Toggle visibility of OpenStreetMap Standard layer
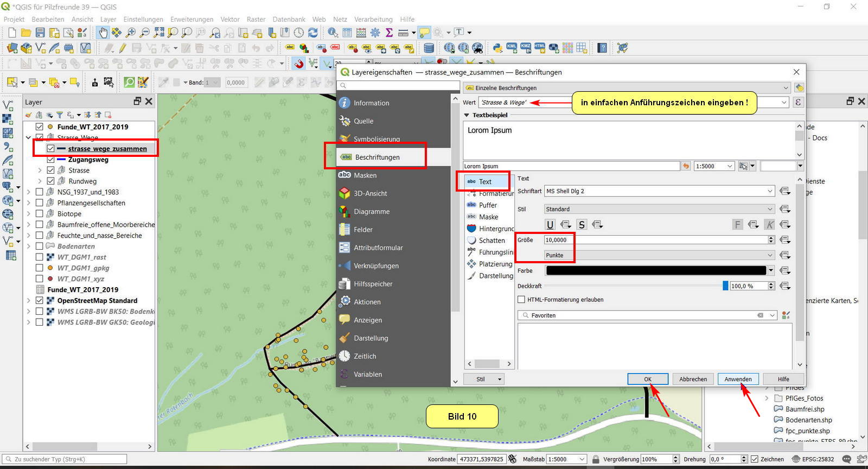This screenshot has width=868, height=469. [x=40, y=301]
